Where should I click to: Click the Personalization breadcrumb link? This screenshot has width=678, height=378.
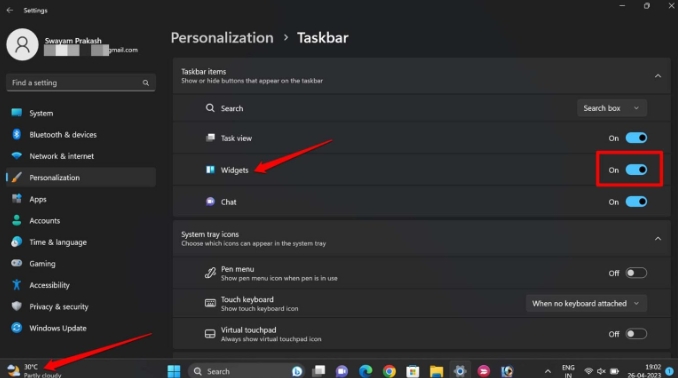pos(222,38)
